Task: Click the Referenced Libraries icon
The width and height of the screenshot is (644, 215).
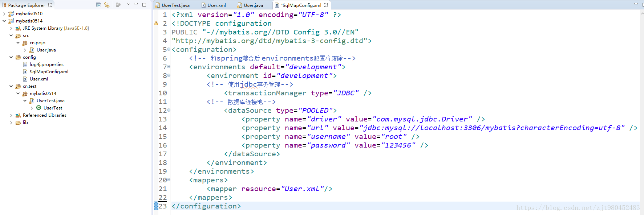Action: pos(18,115)
